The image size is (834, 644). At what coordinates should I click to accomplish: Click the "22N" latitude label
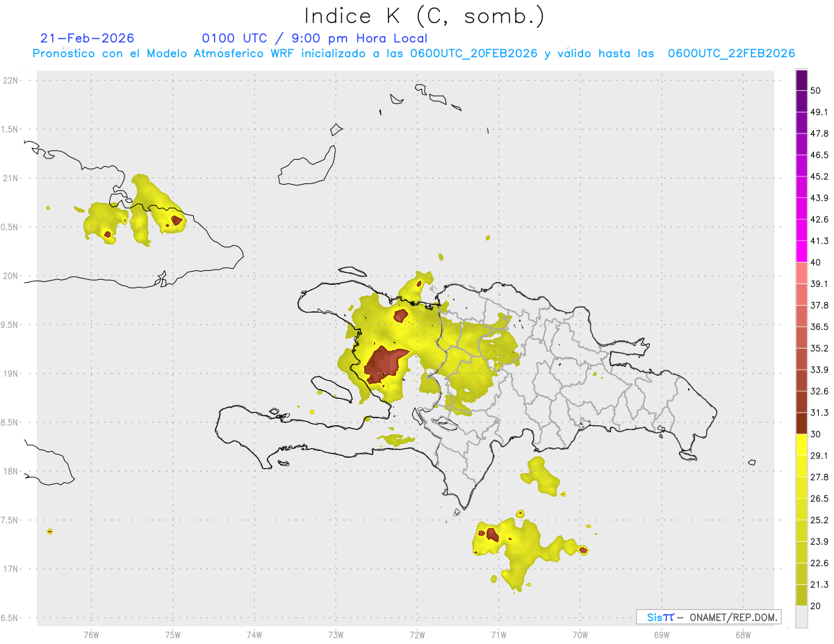point(11,80)
